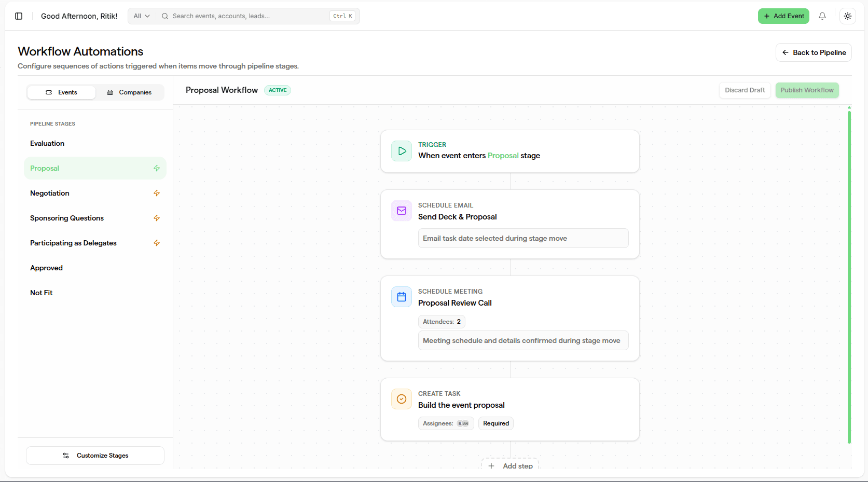This screenshot has width=868, height=482.
Task: Toggle the sidebar panel icon
Action: tap(19, 16)
